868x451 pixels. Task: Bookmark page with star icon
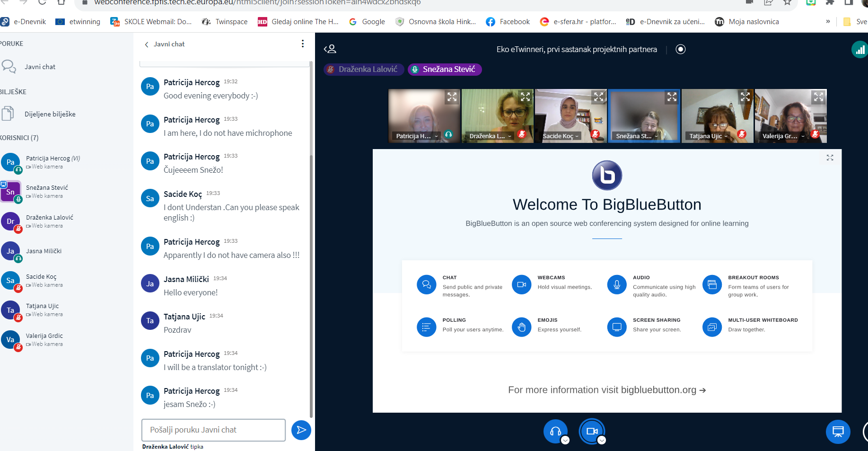coord(787,2)
